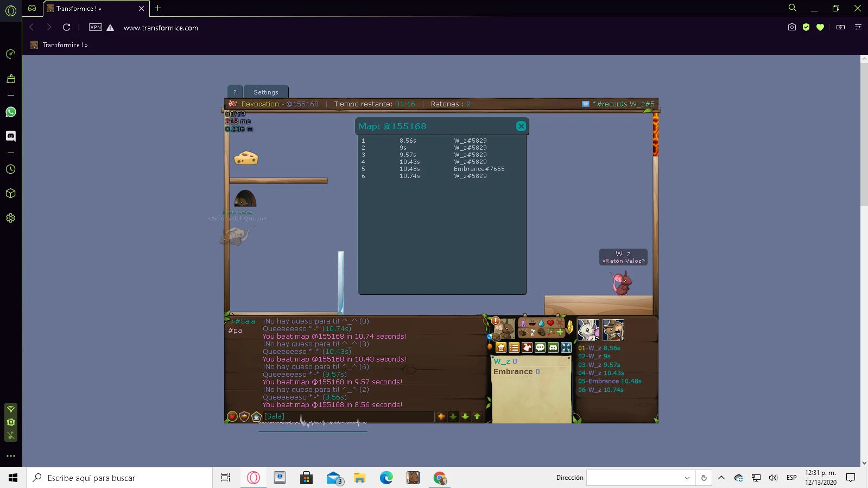The height and width of the screenshot is (488, 868).
Task: Pick the laughing face emote
Action: [532, 323]
